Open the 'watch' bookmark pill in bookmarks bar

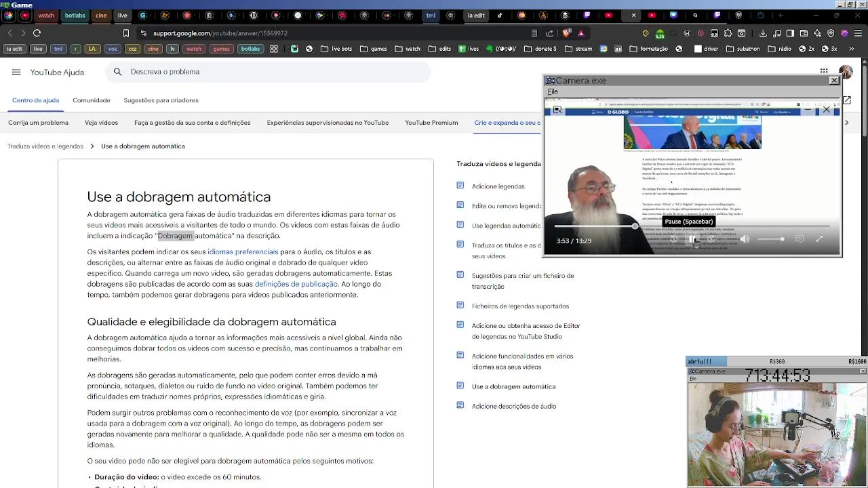pos(194,49)
